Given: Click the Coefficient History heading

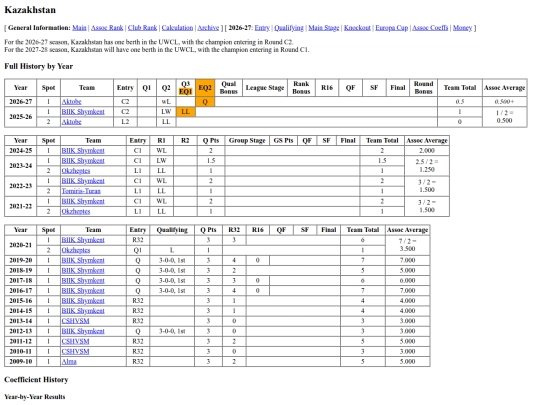Looking at the screenshot, I should (36, 380).
